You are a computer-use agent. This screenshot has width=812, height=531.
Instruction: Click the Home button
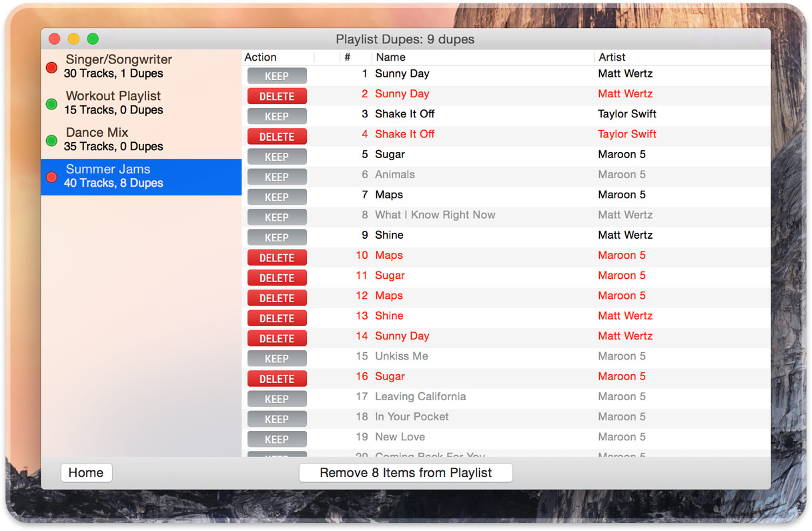pyautogui.click(x=86, y=472)
